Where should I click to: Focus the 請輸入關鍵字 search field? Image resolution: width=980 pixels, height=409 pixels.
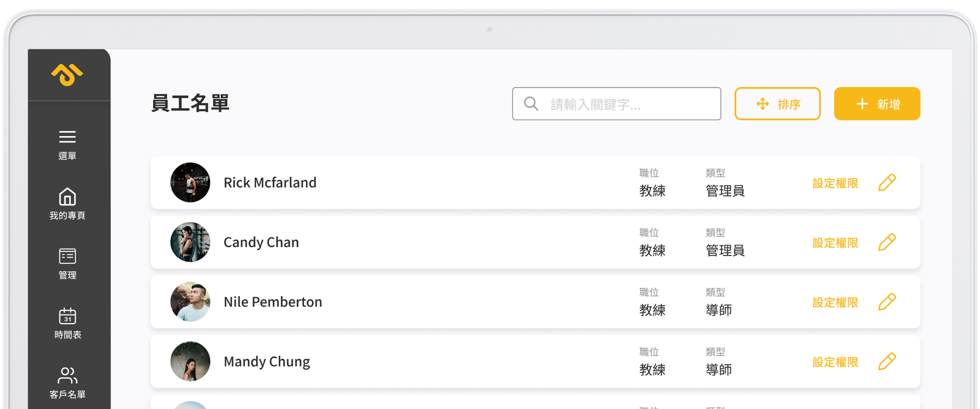tap(616, 104)
